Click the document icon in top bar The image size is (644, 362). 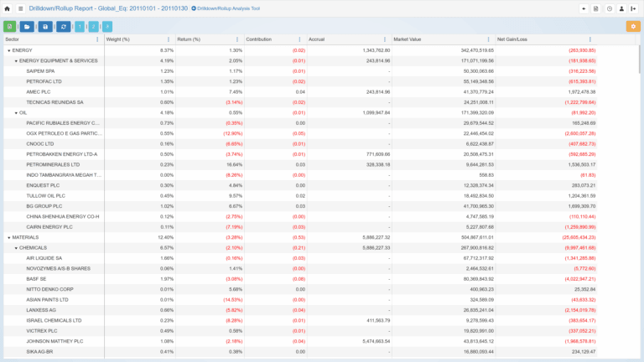point(596,8)
